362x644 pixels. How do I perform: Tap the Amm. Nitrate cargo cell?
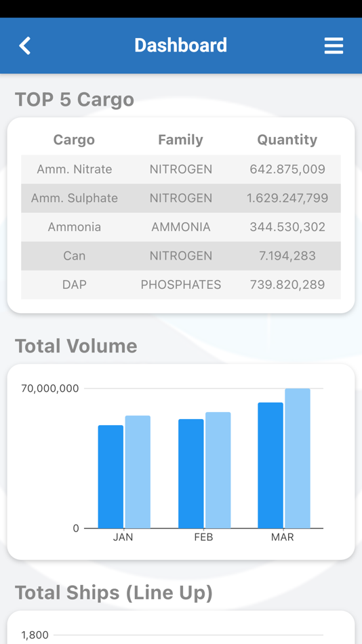tap(75, 169)
